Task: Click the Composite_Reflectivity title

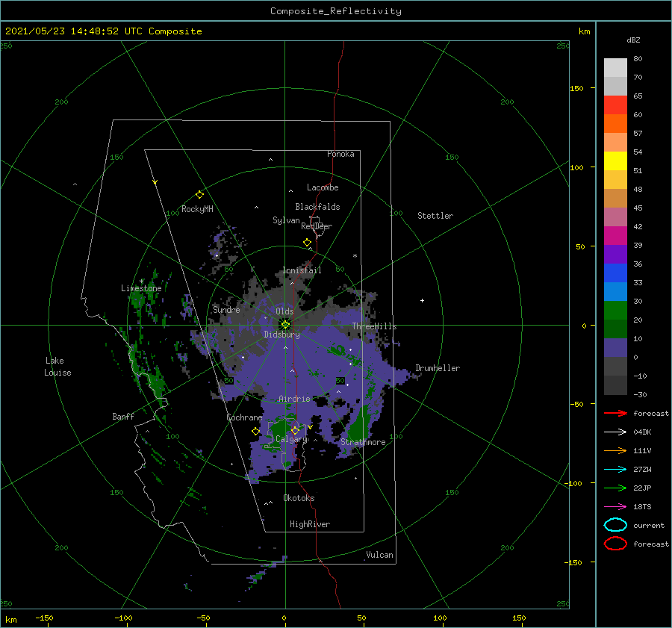Action: tap(336, 11)
